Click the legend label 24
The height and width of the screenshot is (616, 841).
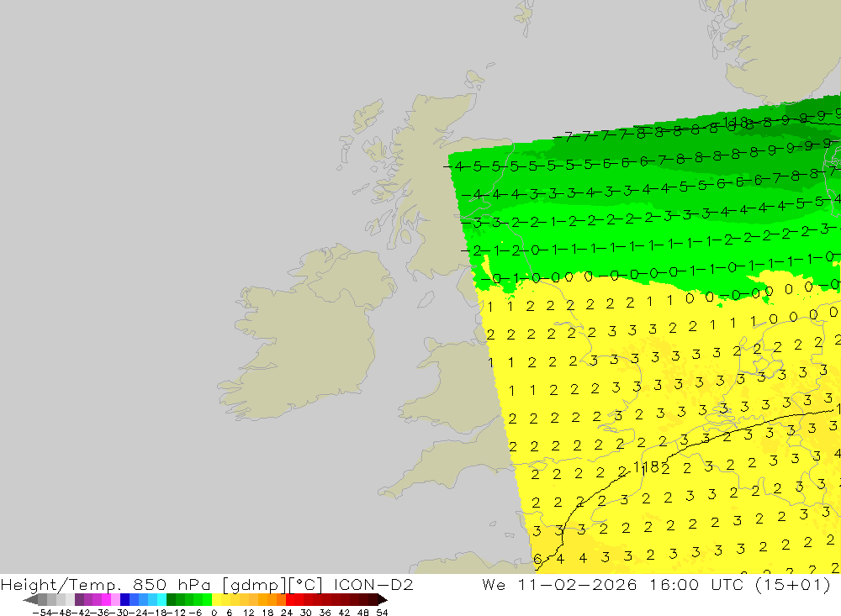tap(287, 613)
